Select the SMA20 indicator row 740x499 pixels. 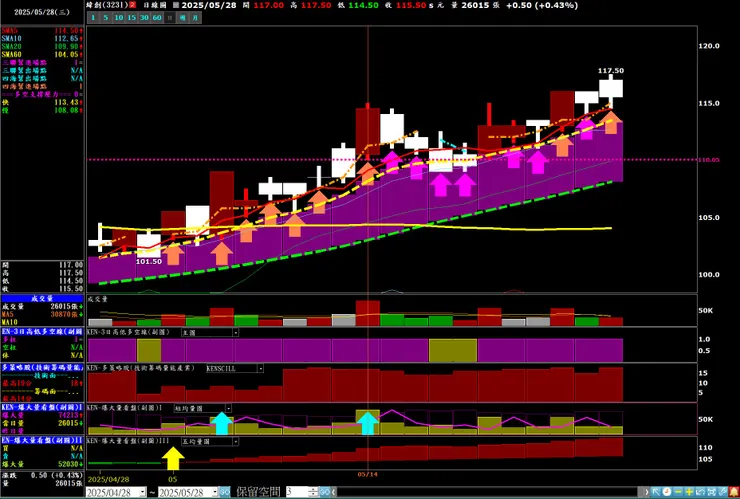pos(42,46)
